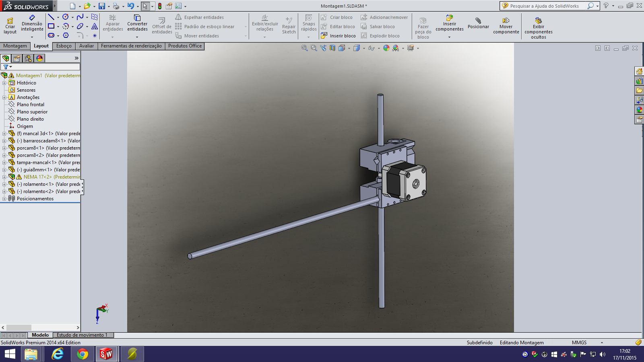Select Plano superior in feature tree
The width and height of the screenshot is (644, 362).
(32, 112)
